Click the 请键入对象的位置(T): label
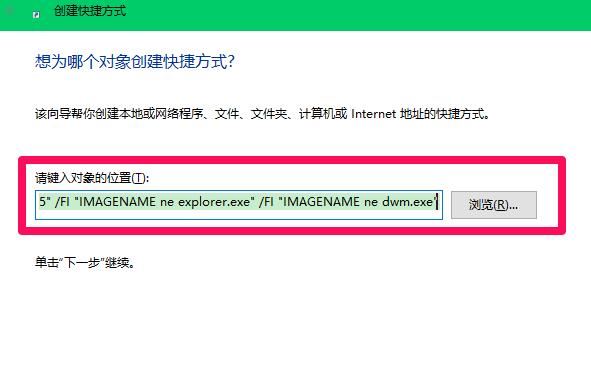 coord(92,178)
